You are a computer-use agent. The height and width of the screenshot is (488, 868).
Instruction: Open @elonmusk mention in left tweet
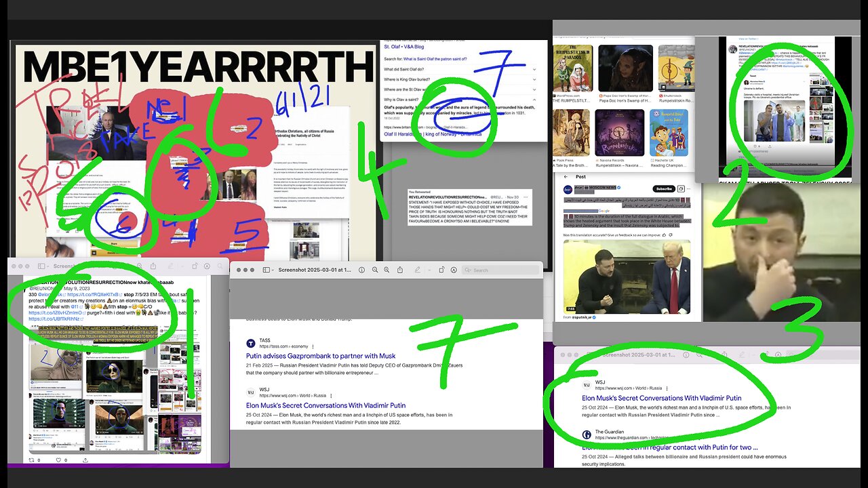(50, 295)
